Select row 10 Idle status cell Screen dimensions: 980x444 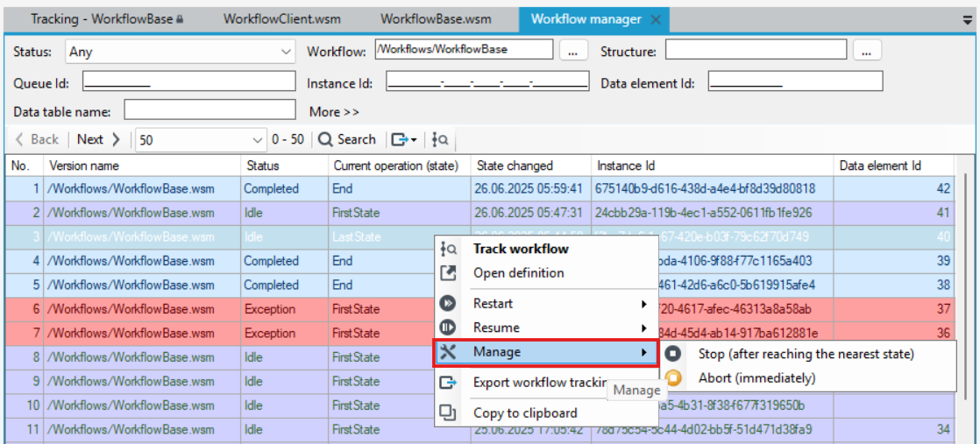click(284, 405)
